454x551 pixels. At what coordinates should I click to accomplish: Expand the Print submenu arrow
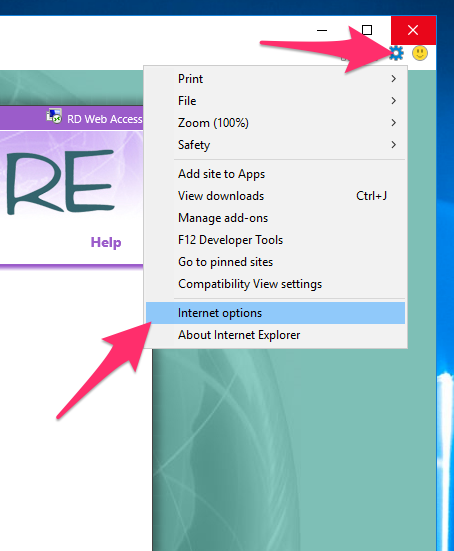[394, 79]
